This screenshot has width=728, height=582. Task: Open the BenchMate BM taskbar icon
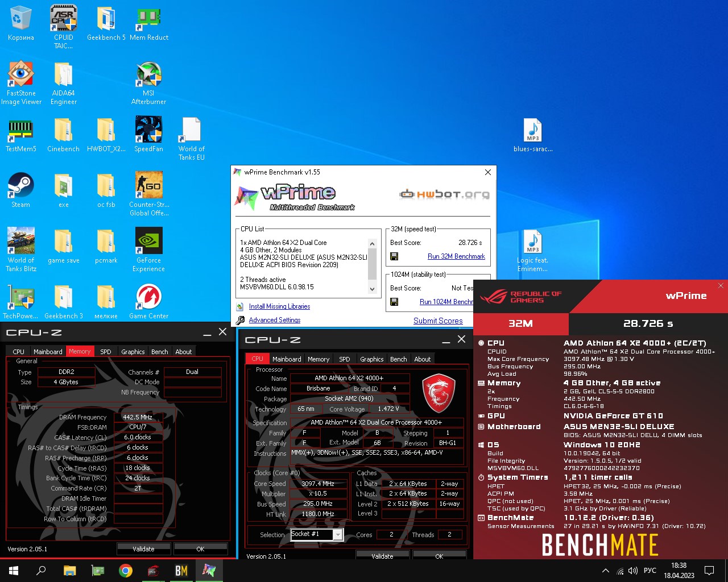(x=181, y=571)
